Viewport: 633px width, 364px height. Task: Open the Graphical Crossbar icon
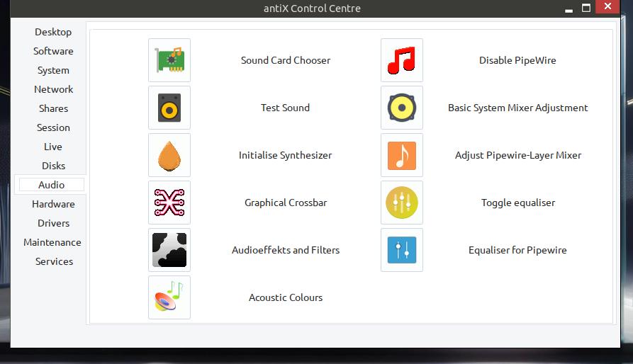pos(169,203)
